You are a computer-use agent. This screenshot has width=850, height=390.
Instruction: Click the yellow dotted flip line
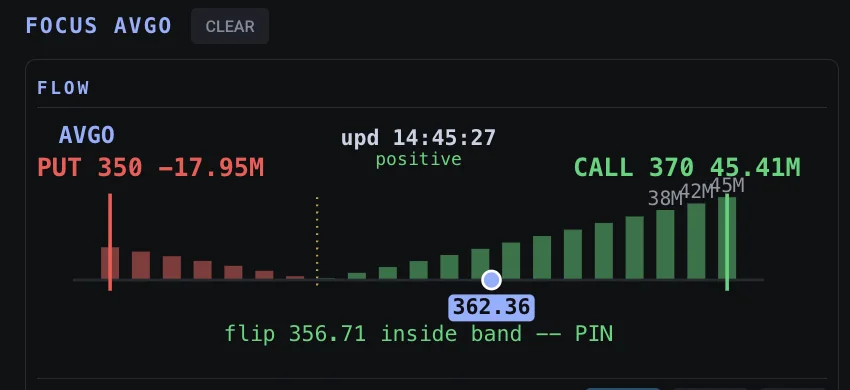(x=317, y=241)
